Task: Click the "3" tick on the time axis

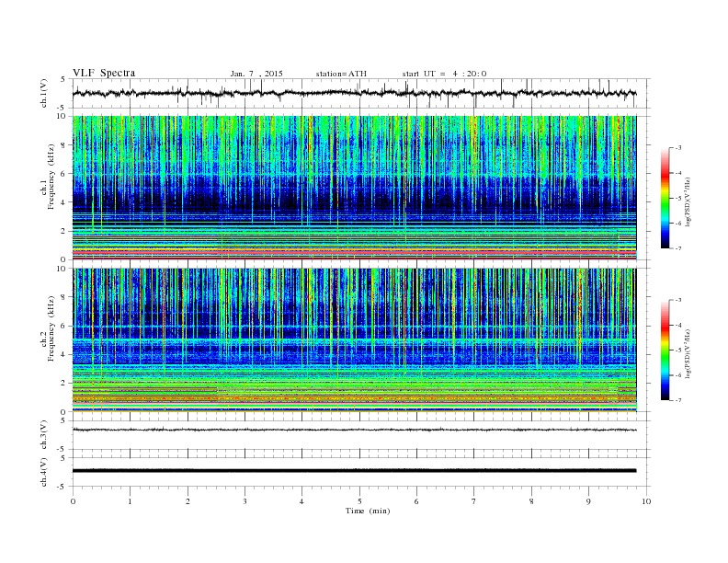Action: (245, 501)
